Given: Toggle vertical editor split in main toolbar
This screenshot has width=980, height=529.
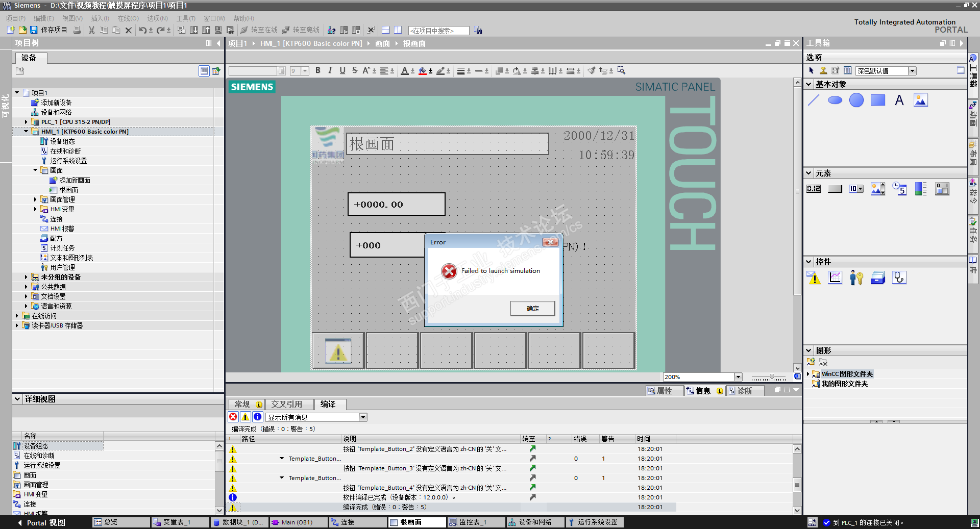Looking at the screenshot, I should [x=398, y=30].
